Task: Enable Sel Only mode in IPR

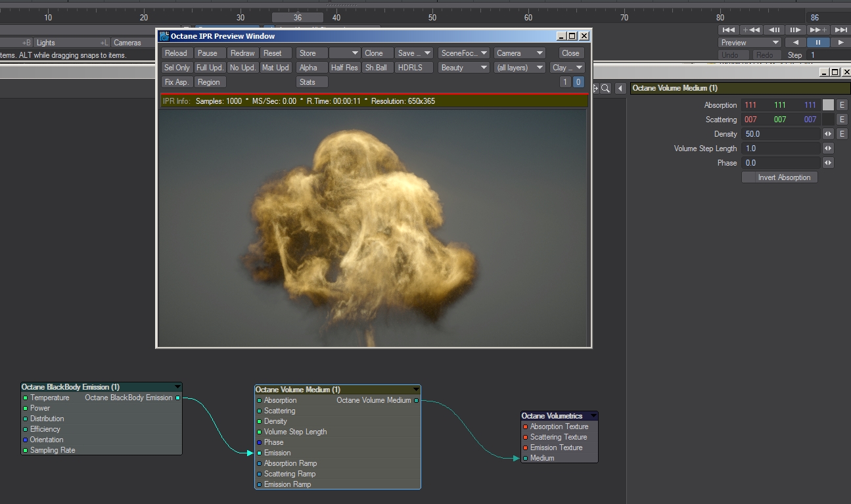Action: pos(177,68)
